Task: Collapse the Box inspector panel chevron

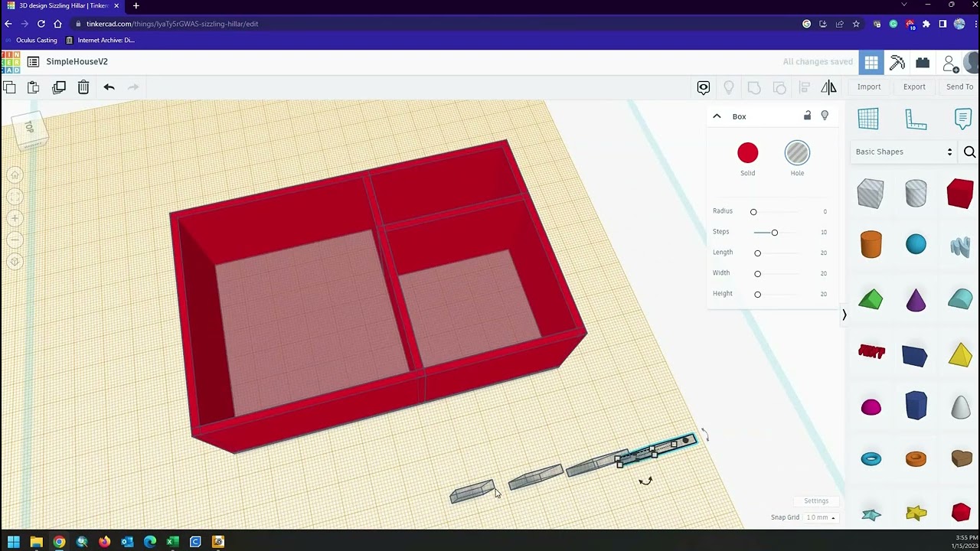Action: point(717,116)
